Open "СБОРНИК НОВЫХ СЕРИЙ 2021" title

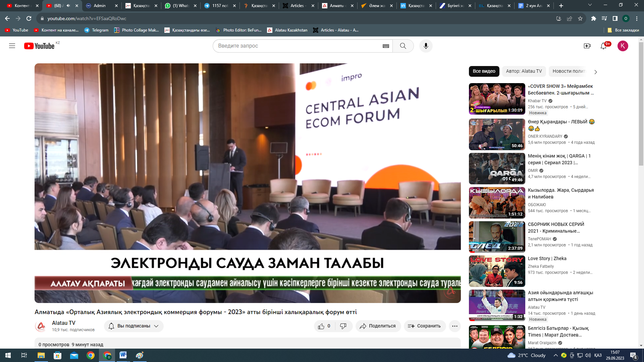coord(556,228)
